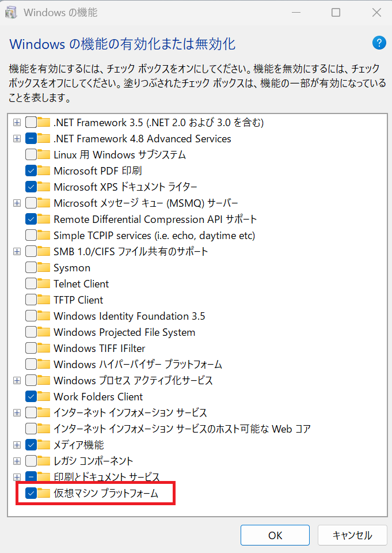
Task: Expand Microsoft メッセージ キュー (MSMQ) node
Action: point(17,203)
